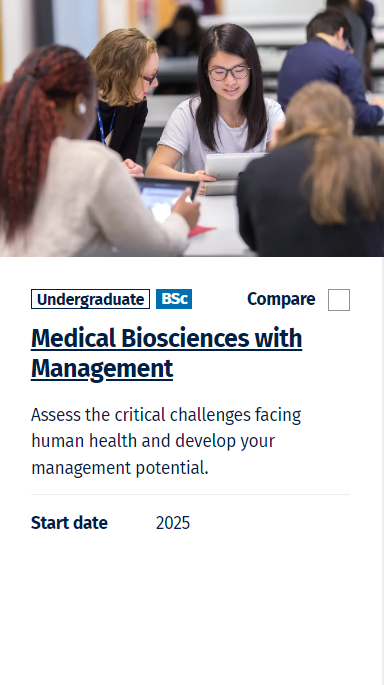Image resolution: width=384 pixels, height=685 pixels.
Task: Click the red paper on the table
Action: point(202,231)
